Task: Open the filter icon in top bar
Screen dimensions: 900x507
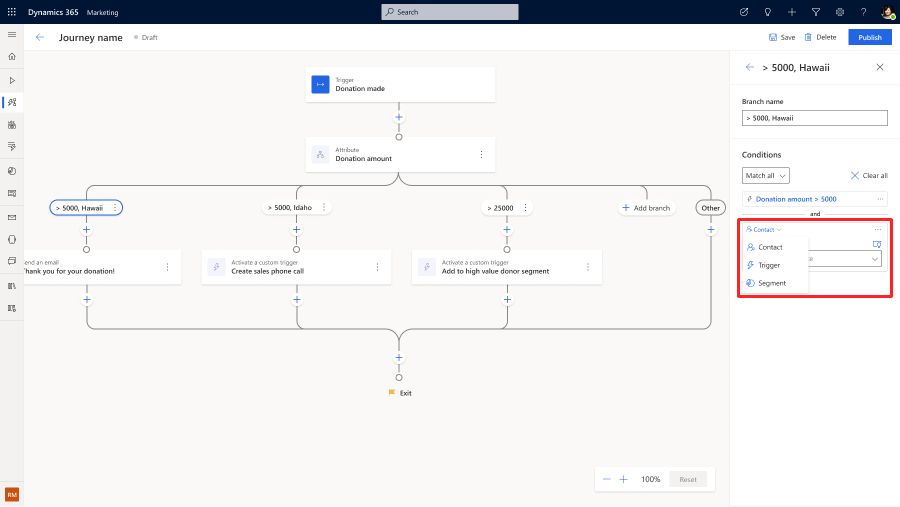Action: pyautogui.click(x=815, y=12)
